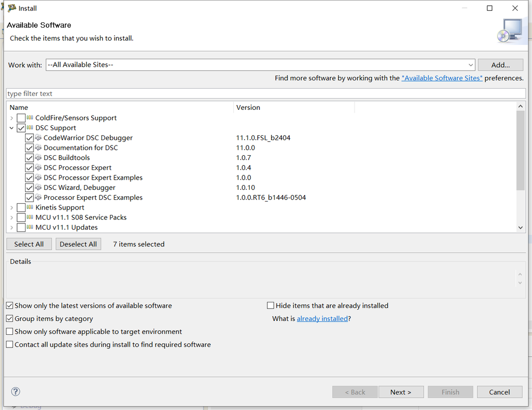Screen dimensions: 532x410
Task: Uncheck the Documentation for DSC checkbox
Action: click(x=29, y=148)
